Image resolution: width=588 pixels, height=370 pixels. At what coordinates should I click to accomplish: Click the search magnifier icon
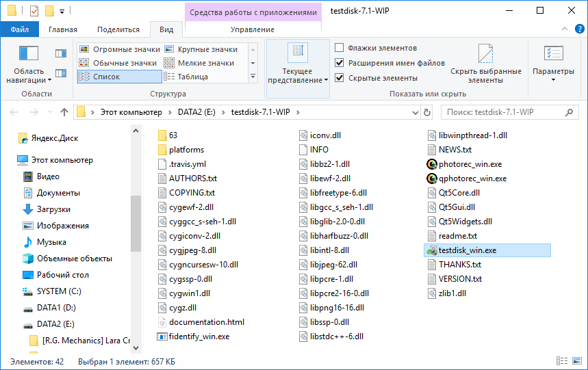tap(569, 112)
